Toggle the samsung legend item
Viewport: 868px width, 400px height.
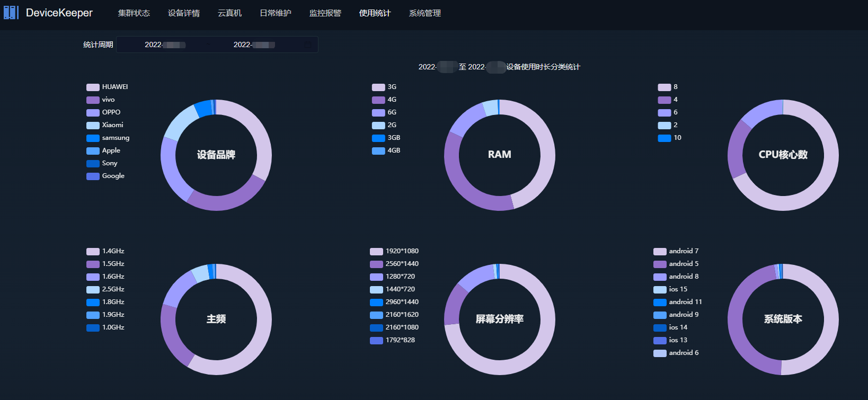108,138
